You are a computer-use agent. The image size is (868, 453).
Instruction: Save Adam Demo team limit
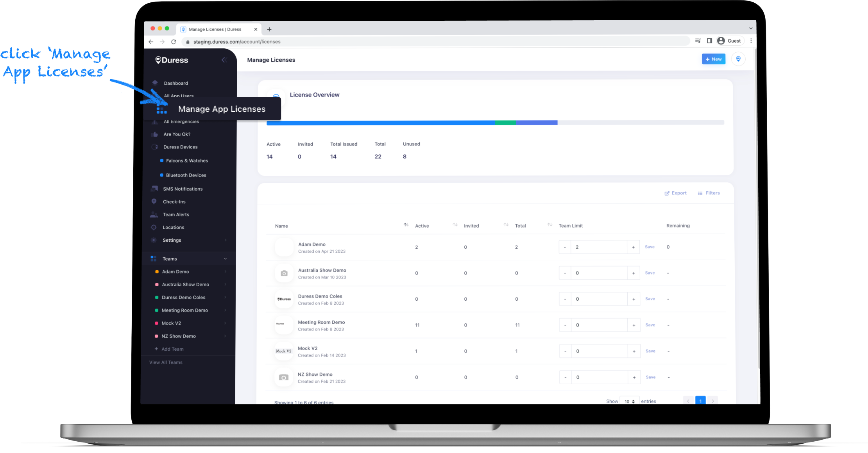[650, 247]
